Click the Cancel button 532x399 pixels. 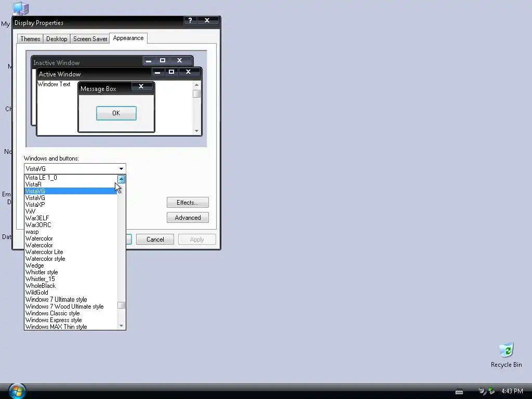click(x=155, y=240)
